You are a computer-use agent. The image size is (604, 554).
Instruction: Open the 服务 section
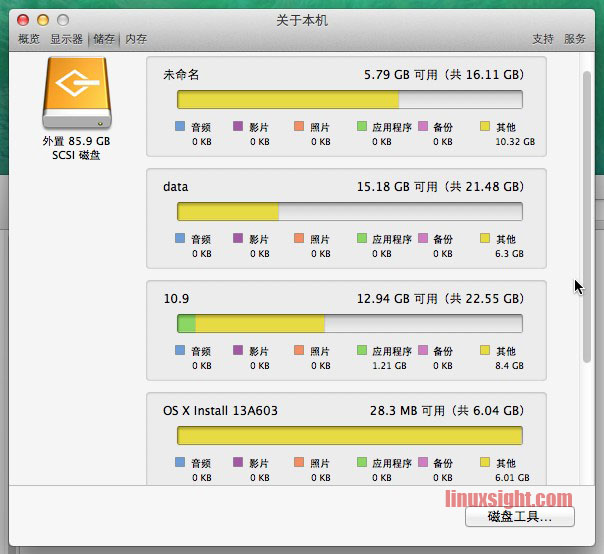(575, 39)
